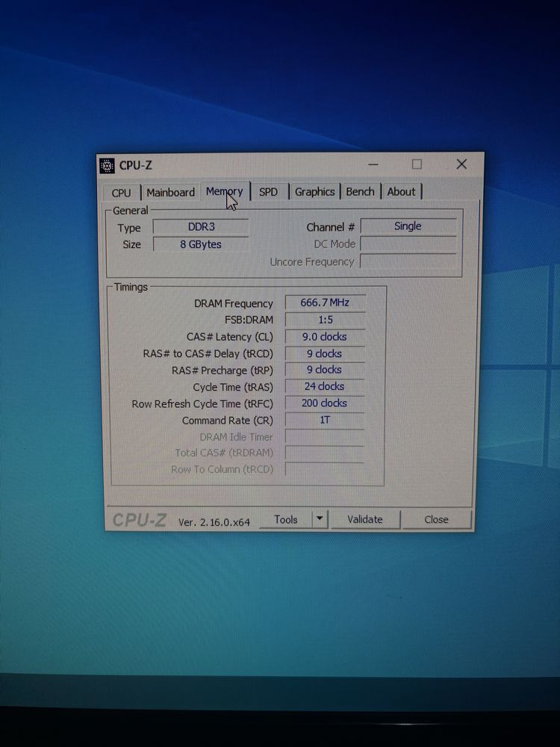Click the Validate button
The image size is (560, 747).
[x=365, y=520]
